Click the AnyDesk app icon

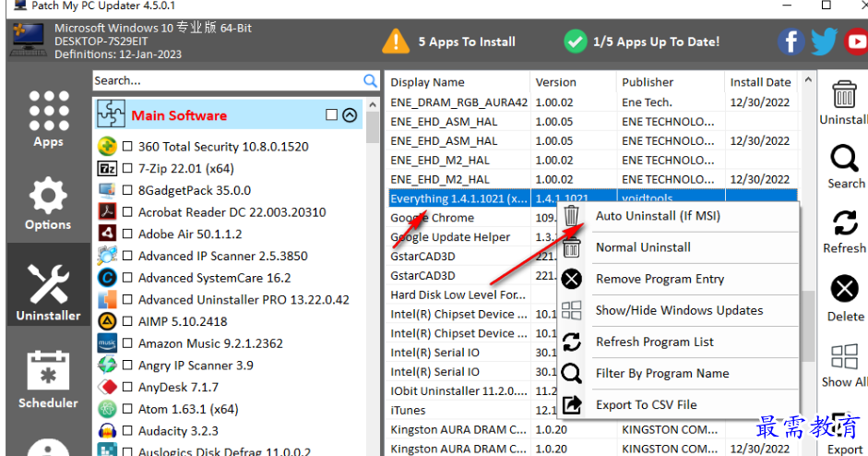click(107, 387)
